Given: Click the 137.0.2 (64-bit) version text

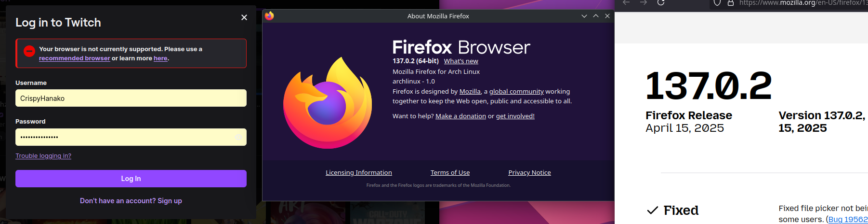Looking at the screenshot, I should [x=416, y=61].
